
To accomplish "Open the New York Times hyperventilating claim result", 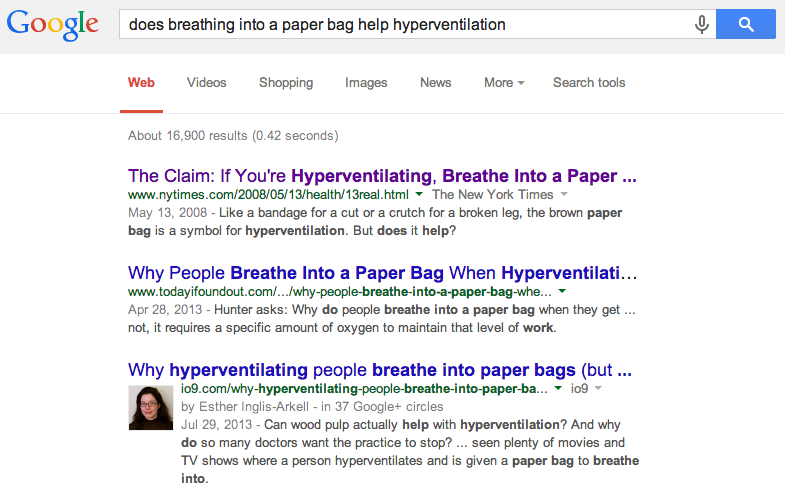I will point(382,176).
